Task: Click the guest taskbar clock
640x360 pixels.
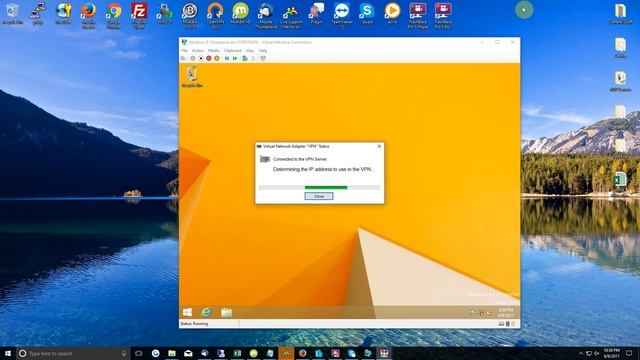Action: click(505, 313)
